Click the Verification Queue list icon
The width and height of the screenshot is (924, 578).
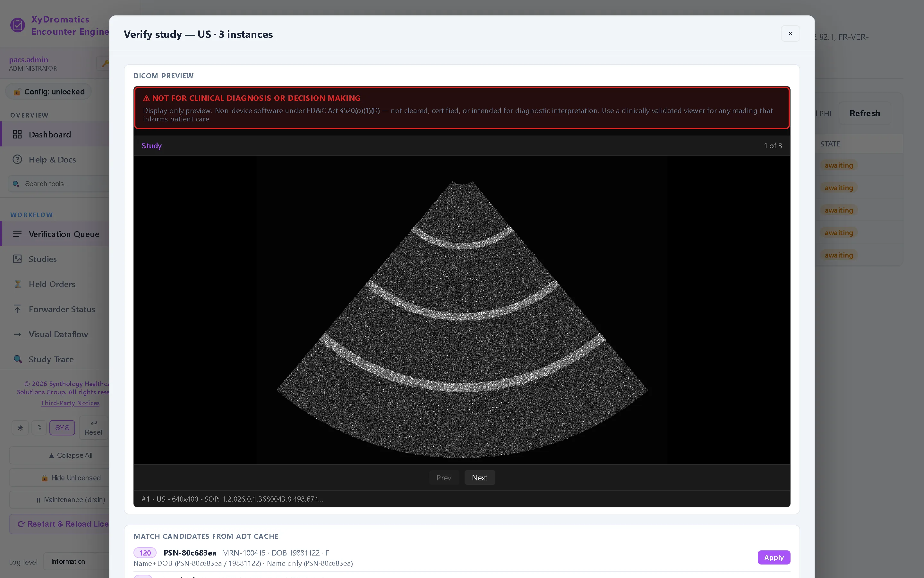pyautogui.click(x=17, y=233)
